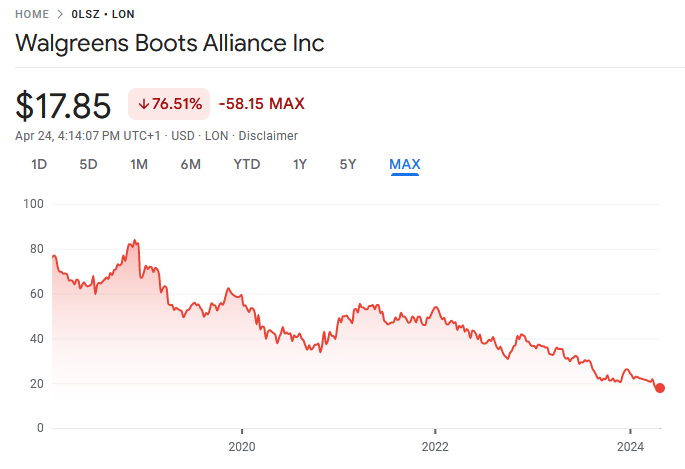Click the 2020 axis tick marker
The image size is (685, 469).
point(242,431)
